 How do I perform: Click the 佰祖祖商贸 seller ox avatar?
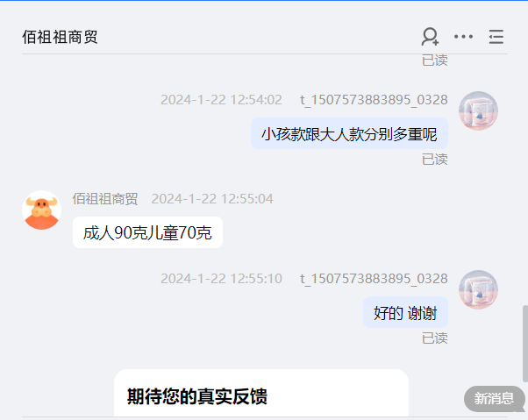[x=42, y=210]
